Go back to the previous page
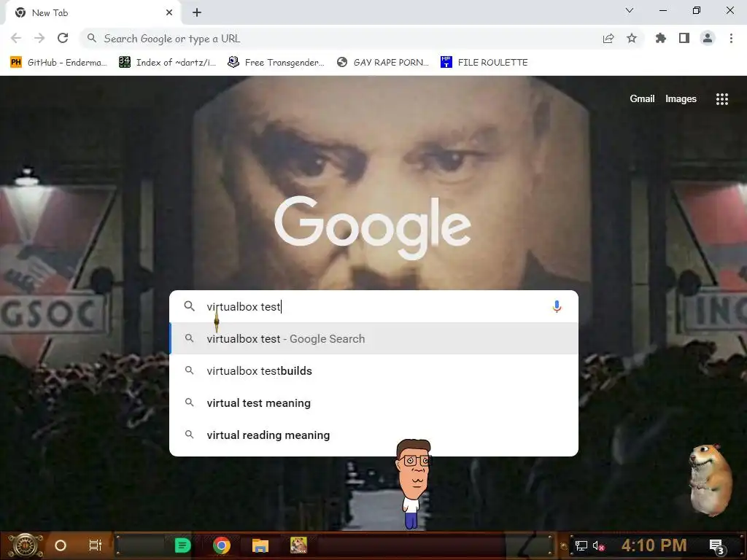The image size is (747, 560). point(16,38)
